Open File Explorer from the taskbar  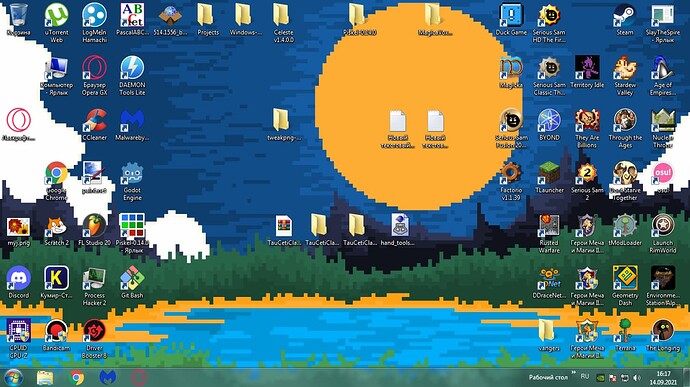(x=45, y=377)
